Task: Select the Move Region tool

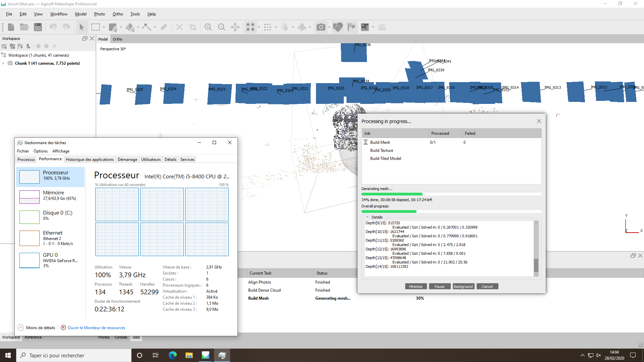Action: coord(113,27)
